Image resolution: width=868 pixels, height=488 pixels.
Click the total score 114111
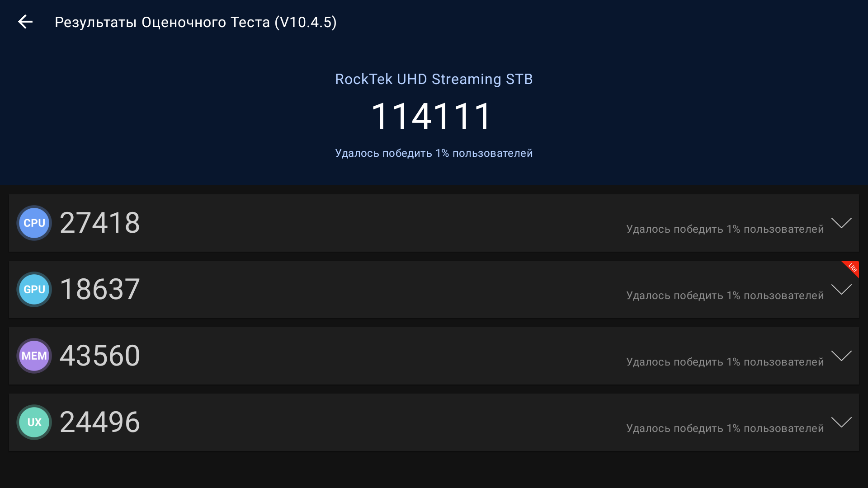pyautogui.click(x=431, y=117)
